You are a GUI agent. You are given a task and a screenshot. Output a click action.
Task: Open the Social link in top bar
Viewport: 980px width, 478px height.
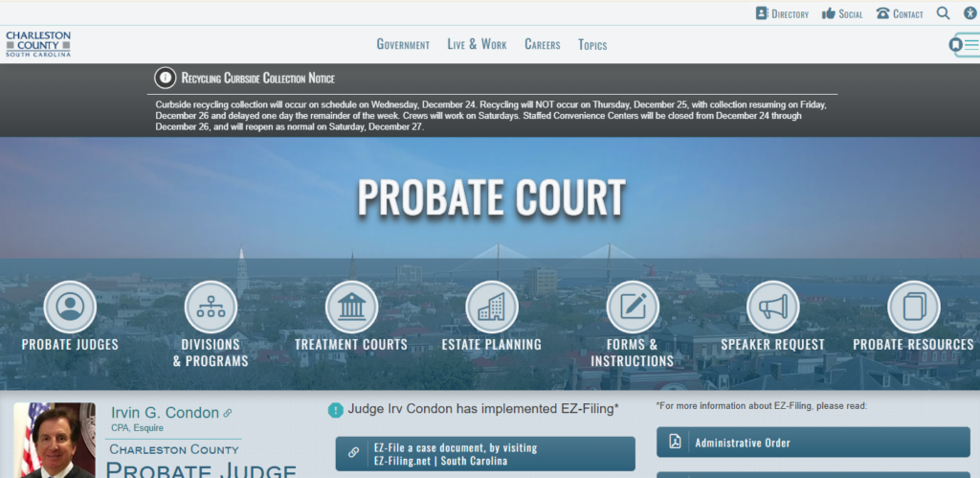click(842, 13)
